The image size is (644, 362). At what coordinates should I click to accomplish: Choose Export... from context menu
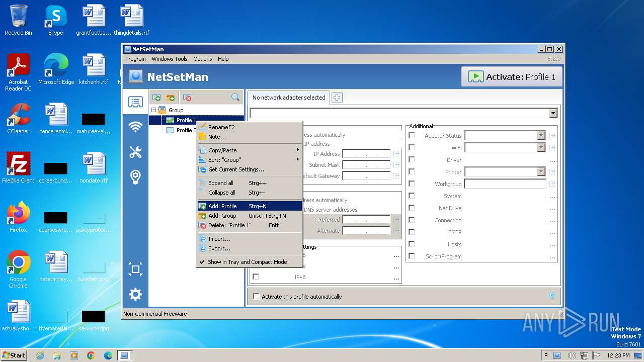click(x=250, y=248)
